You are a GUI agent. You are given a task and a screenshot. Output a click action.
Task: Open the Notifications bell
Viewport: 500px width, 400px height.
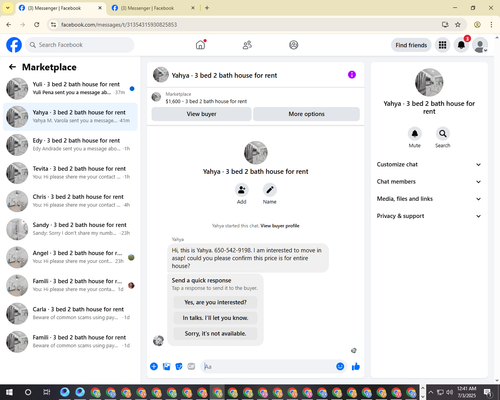461,45
